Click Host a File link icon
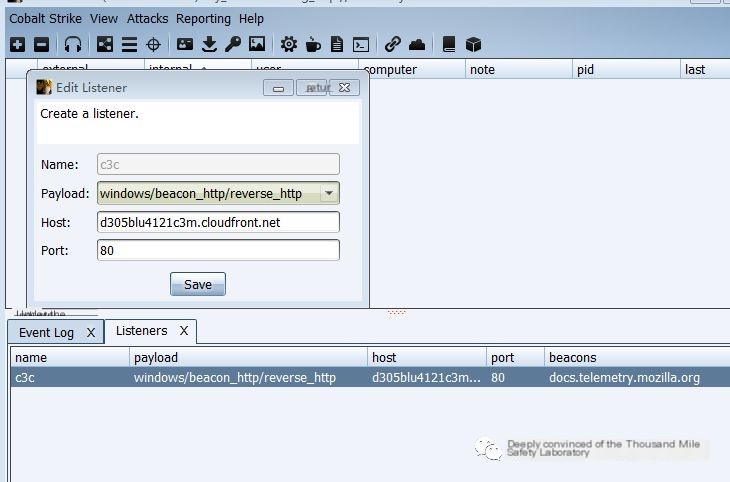The height and width of the screenshot is (482, 730). [392, 45]
